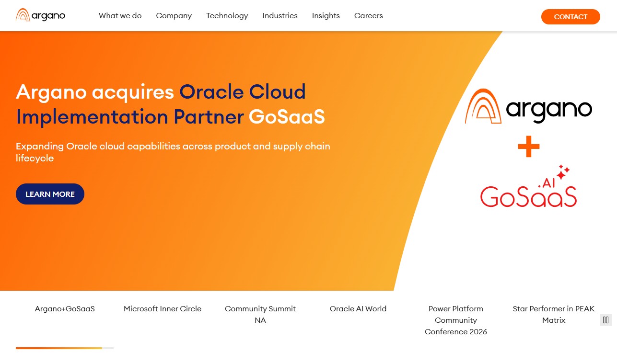The width and height of the screenshot is (617, 364).
Task: Click the GoSaaS.AI logo in the banner
Action: (528, 187)
